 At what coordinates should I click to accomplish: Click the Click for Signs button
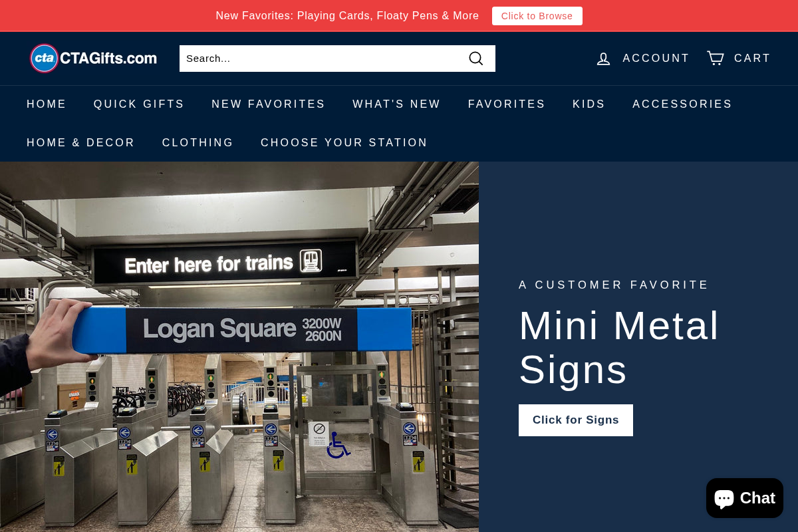pos(576,420)
